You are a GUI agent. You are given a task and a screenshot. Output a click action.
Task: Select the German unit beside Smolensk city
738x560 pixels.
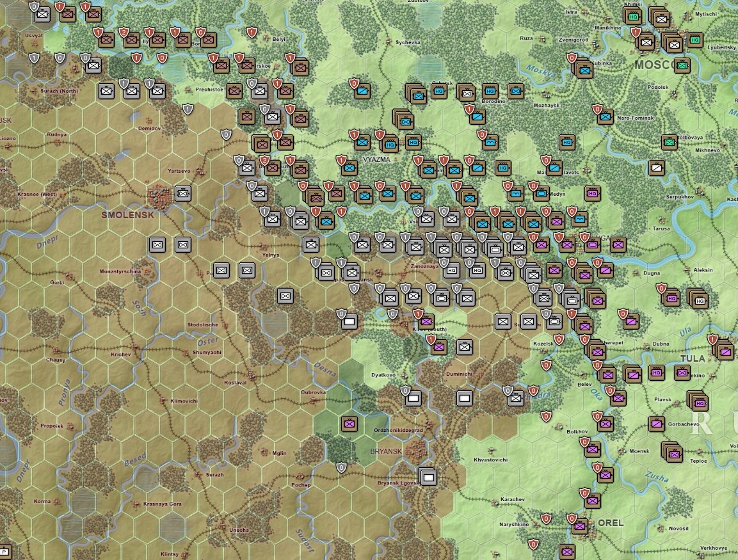coord(183,193)
